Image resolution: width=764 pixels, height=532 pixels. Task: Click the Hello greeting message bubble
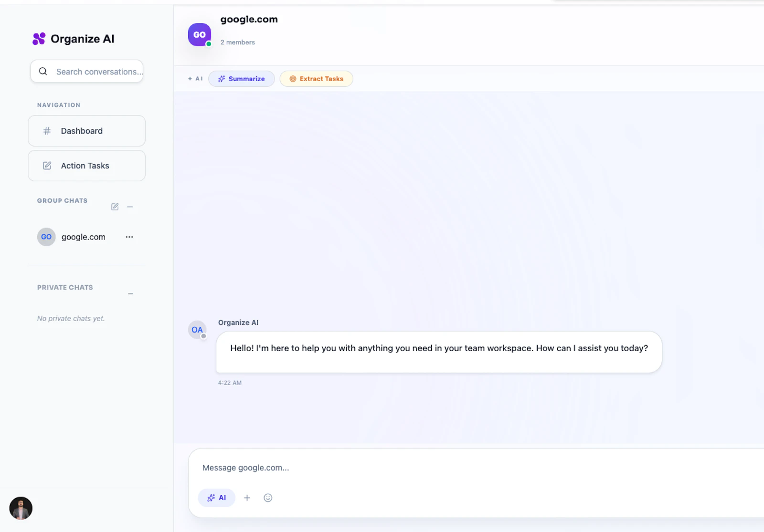coord(439,352)
